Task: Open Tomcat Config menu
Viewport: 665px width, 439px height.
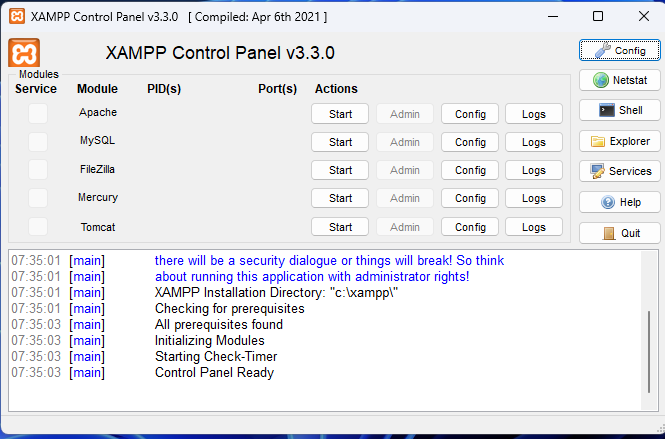Action: coord(470,227)
